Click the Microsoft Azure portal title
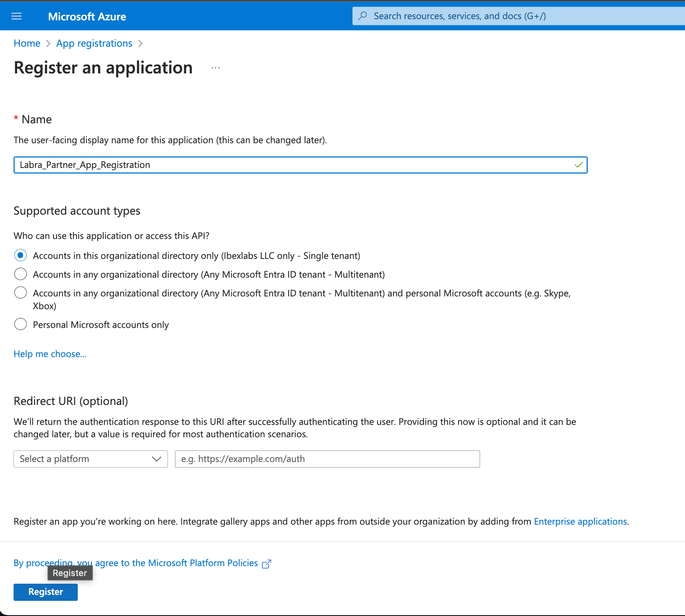The image size is (685, 616). point(87,16)
